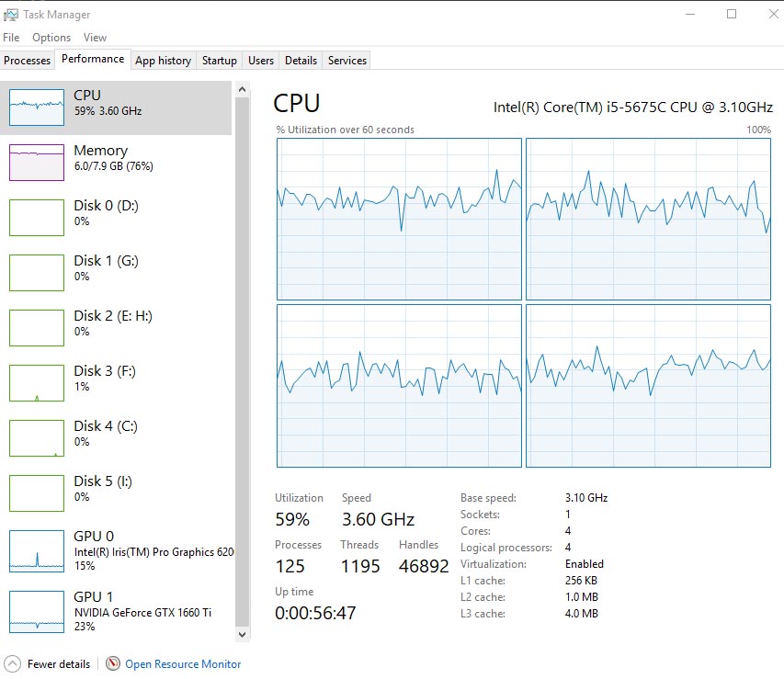This screenshot has width=784, height=679.
Task: Select Disk 5 (I:) graph thumbnail
Action: [x=37, y=493]
